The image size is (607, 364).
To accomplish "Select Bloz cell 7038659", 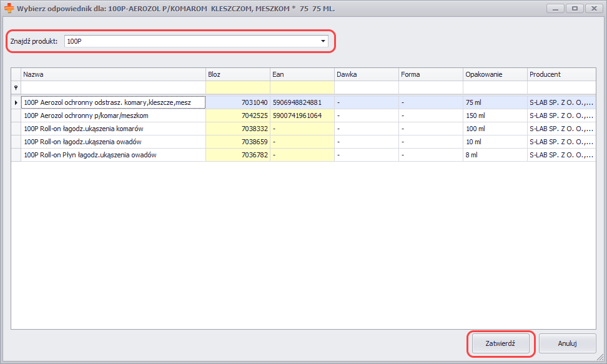I will [237, 142].
